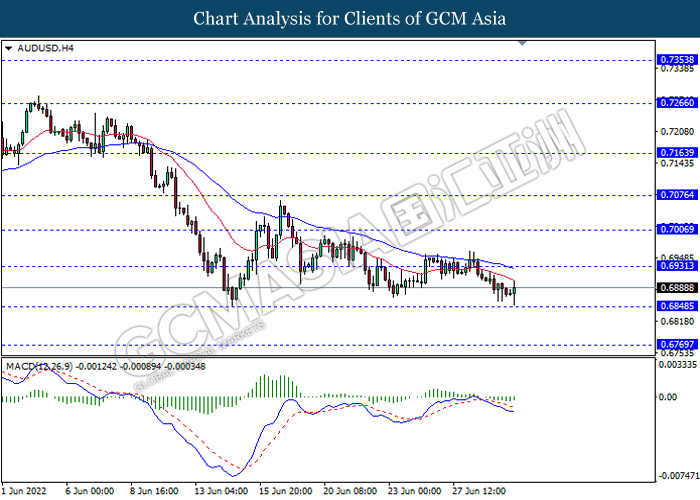This screenshot has height=500, width=700.
Task: Click the 0.73385 price axis value
Action: (x=677, y=69)
